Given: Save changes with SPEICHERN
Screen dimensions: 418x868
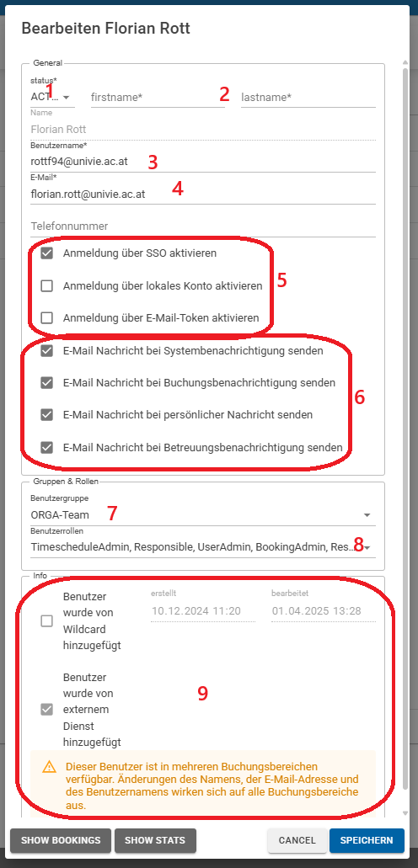Looking at the screenshot, I should [x=367, y=840].
